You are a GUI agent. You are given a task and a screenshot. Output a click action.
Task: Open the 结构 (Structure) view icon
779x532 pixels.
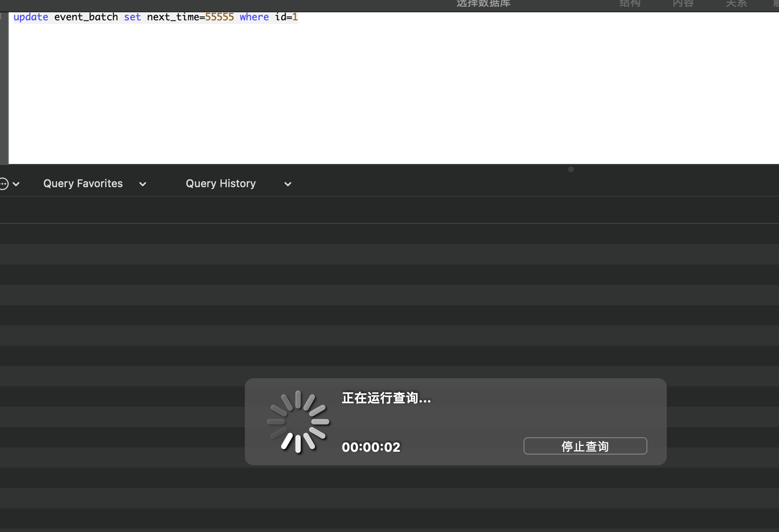click(629, 4)
